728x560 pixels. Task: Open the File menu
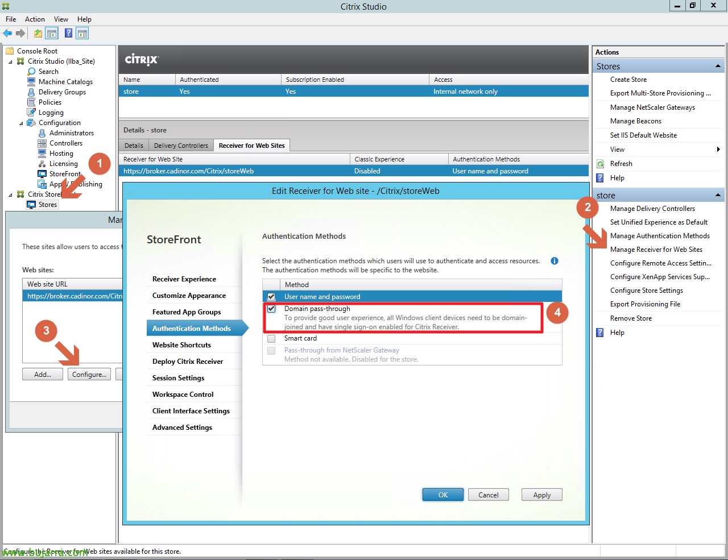point(11,19)
